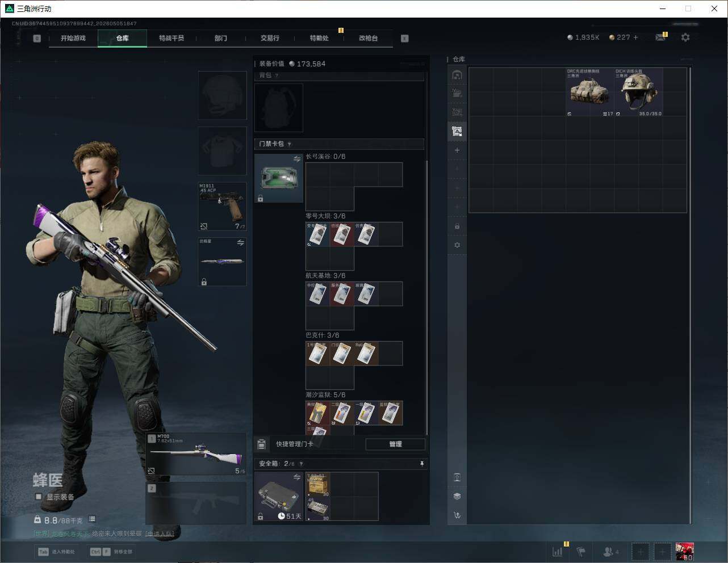Screen dimensions: 728x563
Task: Click the first empty plus slot in the bottom bar
Action: point(640,552)
